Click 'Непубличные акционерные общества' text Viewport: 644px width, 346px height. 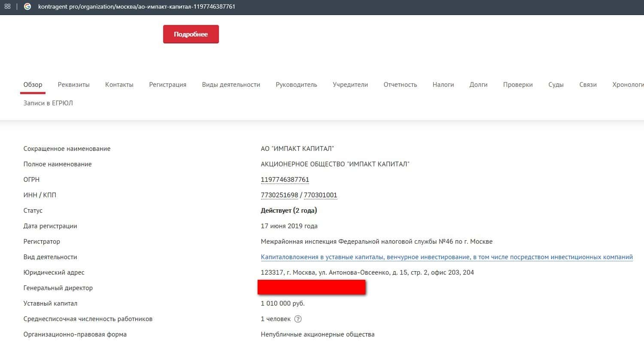(318, 334)
